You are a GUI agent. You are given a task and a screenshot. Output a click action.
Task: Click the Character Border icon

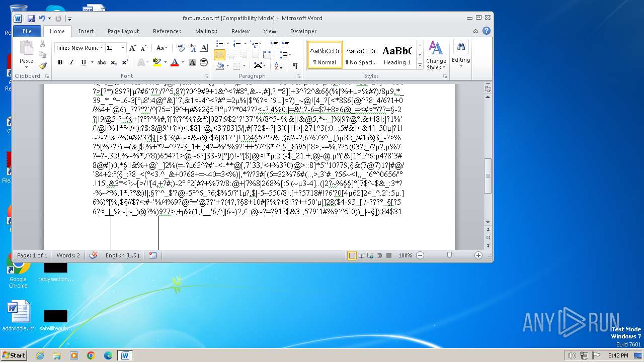tap(204, 48)
